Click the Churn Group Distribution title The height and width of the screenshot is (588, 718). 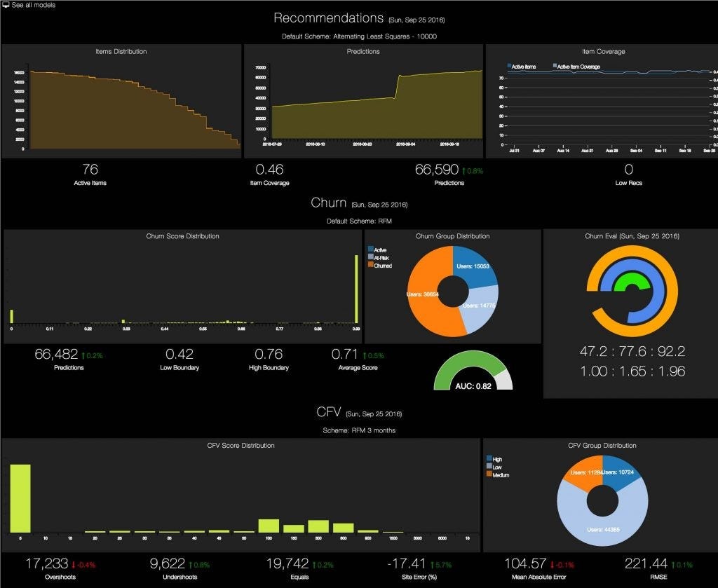452,236
